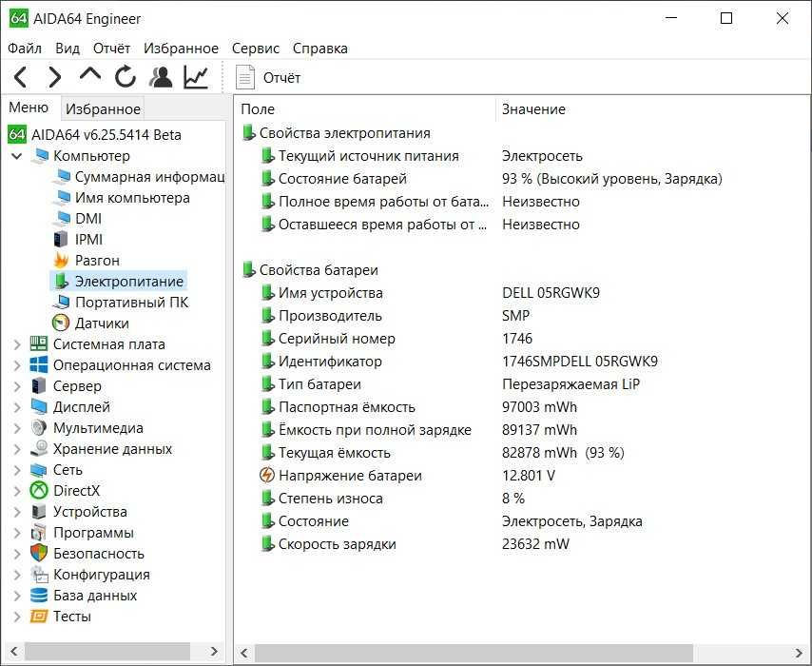Click the Напряжение батареи lightning icon

point(266,476)
